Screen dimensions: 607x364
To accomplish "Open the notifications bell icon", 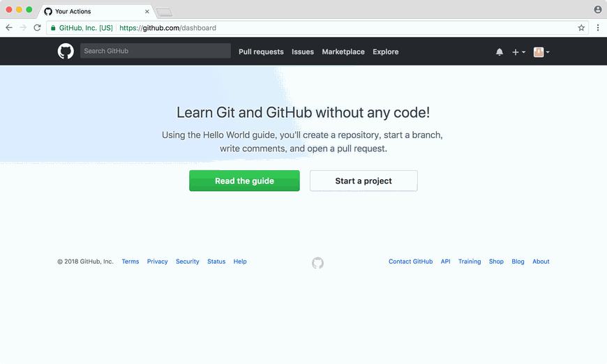I will click(500, 52).
